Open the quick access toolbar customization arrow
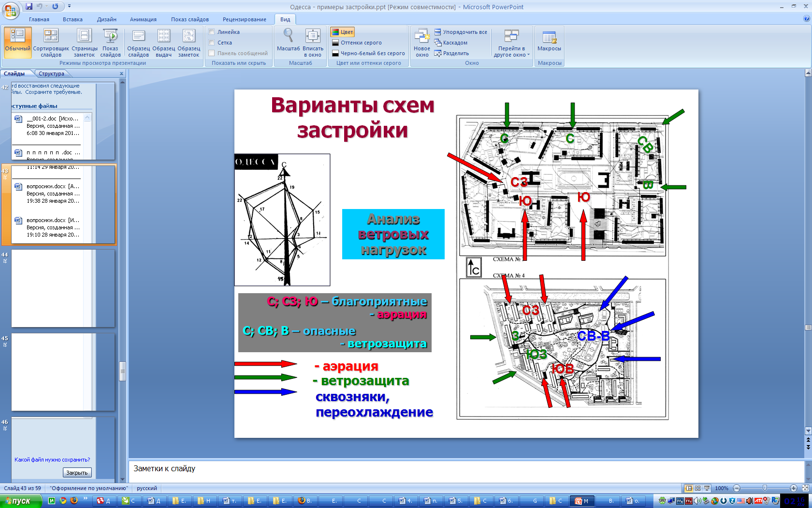812x508 pixels. point(69,6)
